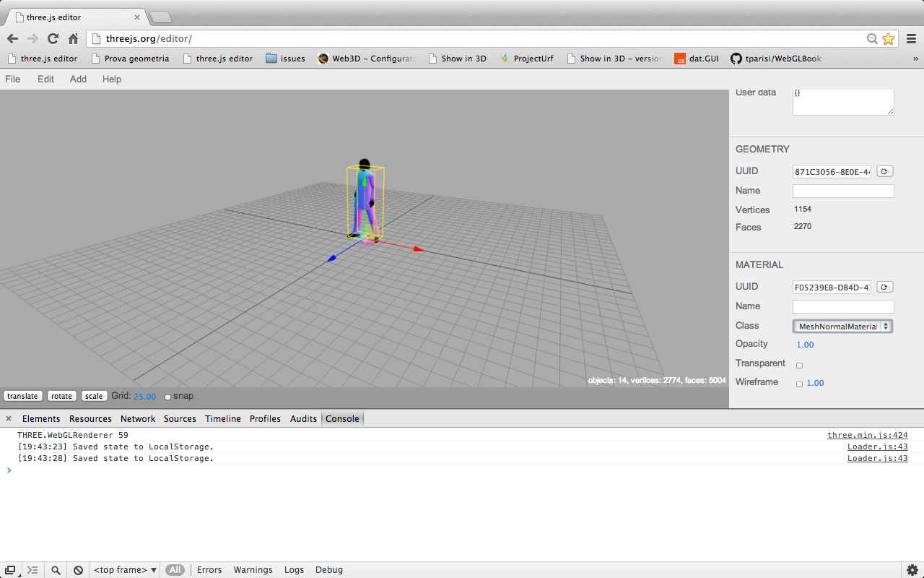Open the material Class dropdown
The height and width of the screenshot is (578, 924).
842,327
